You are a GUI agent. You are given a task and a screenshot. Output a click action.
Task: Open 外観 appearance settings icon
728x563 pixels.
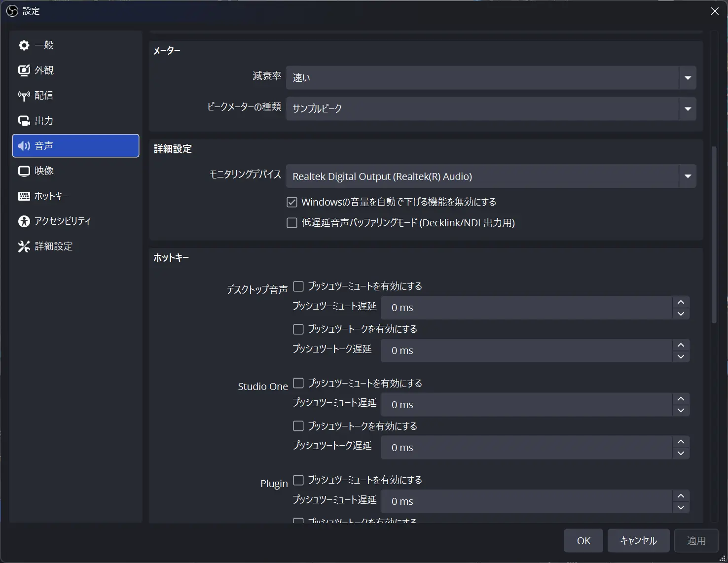24,70
